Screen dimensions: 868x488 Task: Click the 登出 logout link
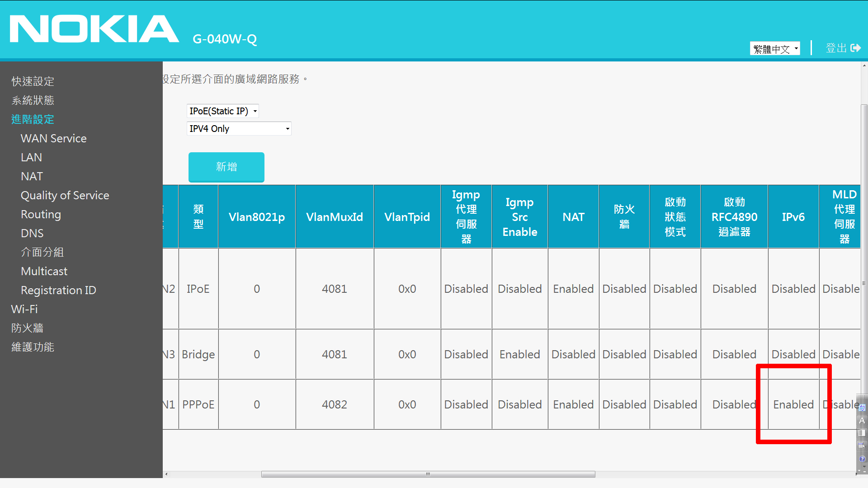(x=836, y=48)
